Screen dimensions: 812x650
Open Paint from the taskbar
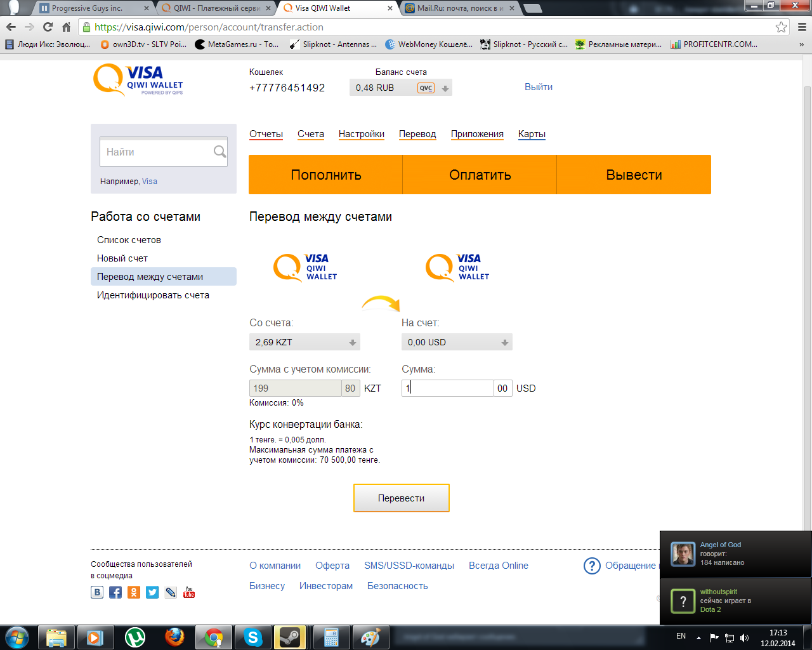(x=370, y=637)
